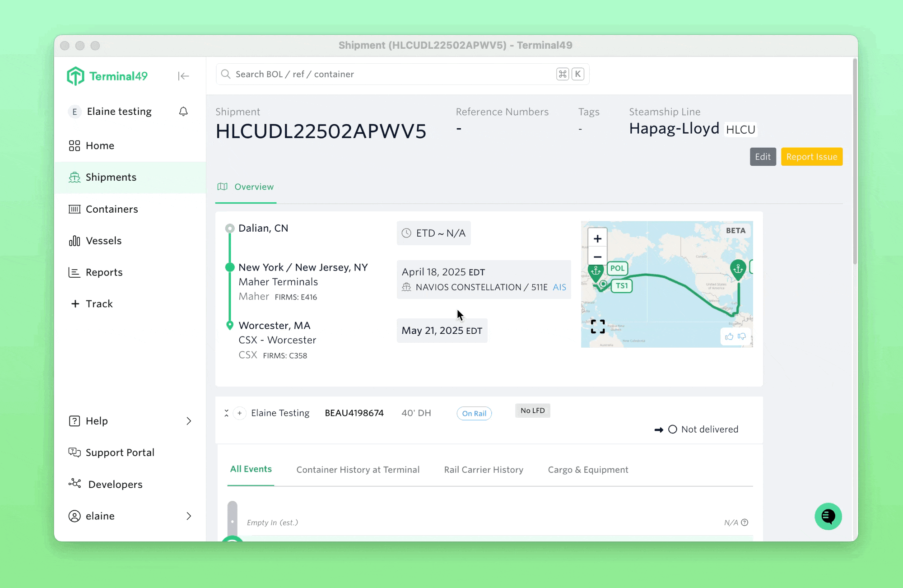This screenshot has width=903, height=588.
Task: Collapse the sidebar with arrow icon
Action: [x=183, y=76]
